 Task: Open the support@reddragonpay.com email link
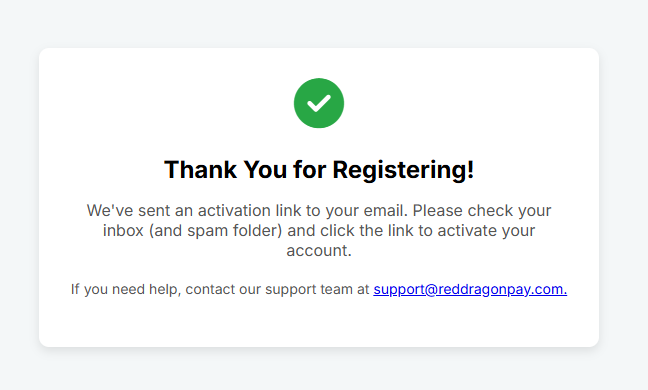point(470,289)
